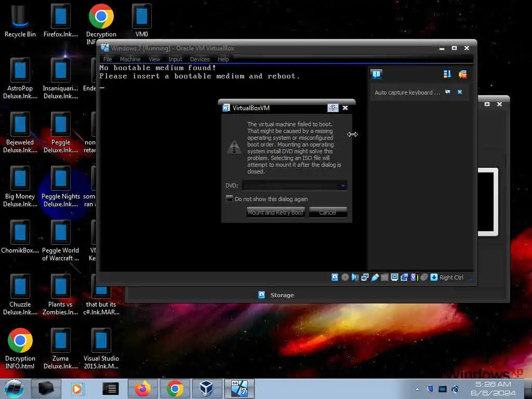This screenshot has height=399, width=532.
Task: Open the File menu in VirtualBox
Action: [108, 59]
